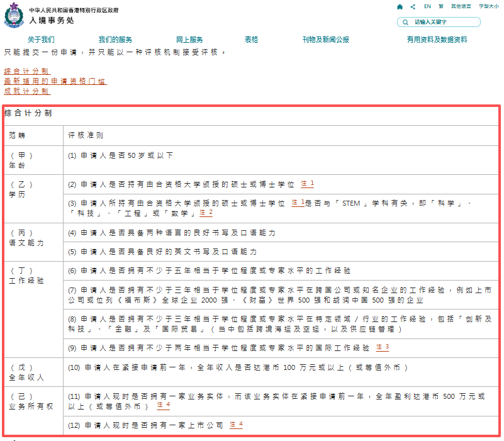Screen dimensions: 504x441
Task: Select the 关于我们 menu item
Action: click(42, 38)
